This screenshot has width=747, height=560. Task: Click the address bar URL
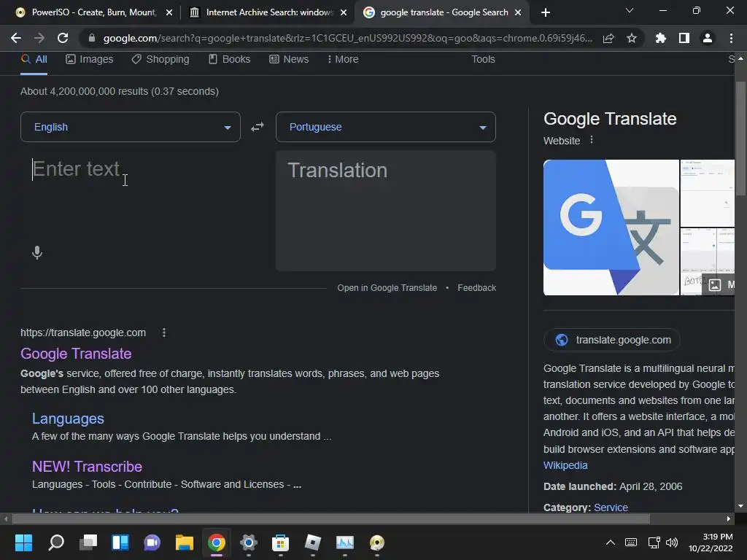pyautogui.click(x=348, y=38)
